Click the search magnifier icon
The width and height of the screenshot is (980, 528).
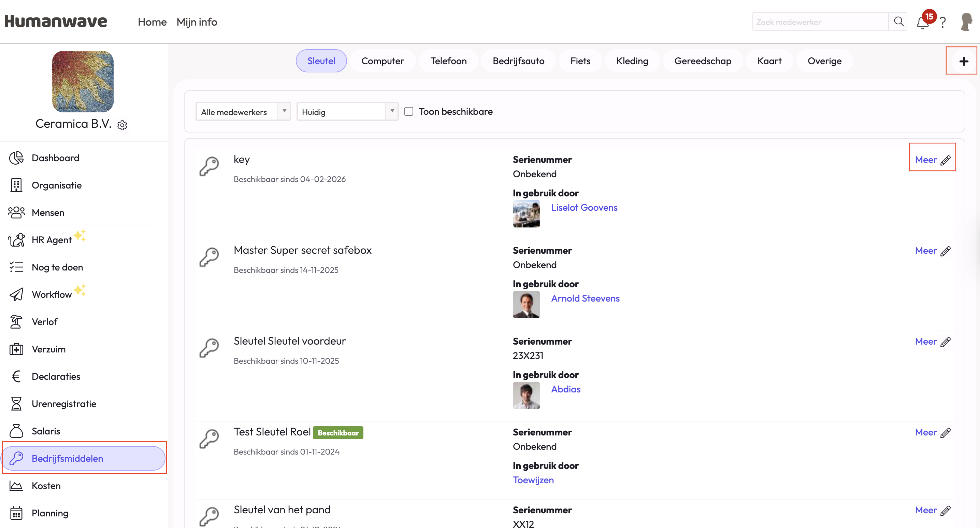tap(898, 22)
